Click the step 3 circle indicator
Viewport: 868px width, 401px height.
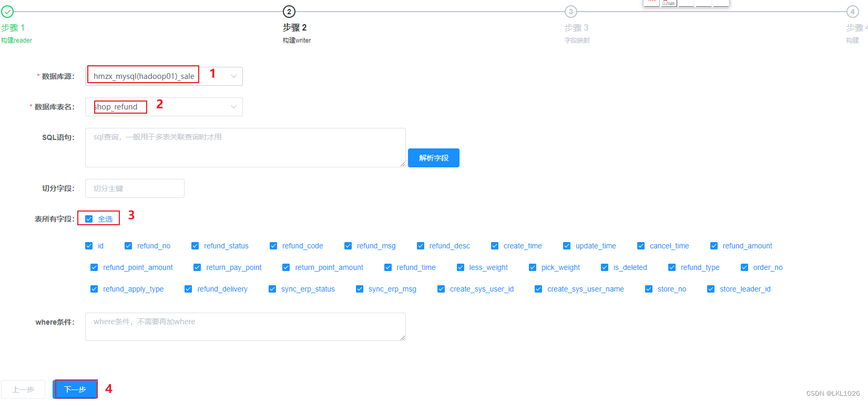point(571,12)
